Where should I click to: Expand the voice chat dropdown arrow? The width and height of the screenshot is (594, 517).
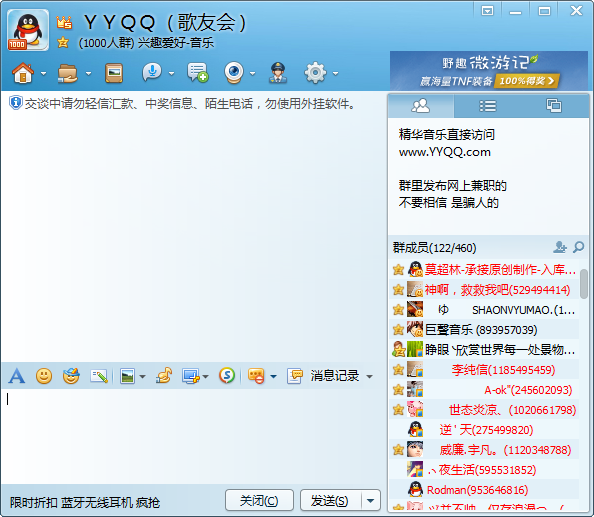(172, 73)
